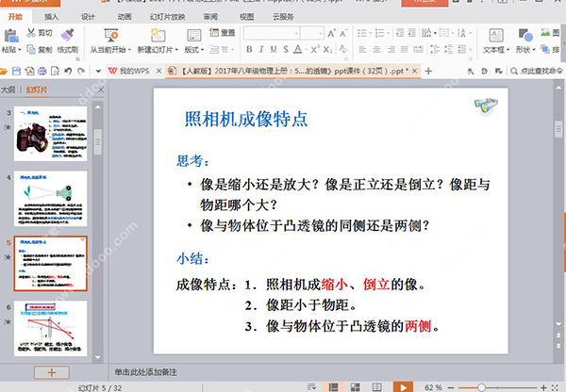Open the font color A dropdown arrow
This screenshot has width=566, height=392.
coord(306,50)
